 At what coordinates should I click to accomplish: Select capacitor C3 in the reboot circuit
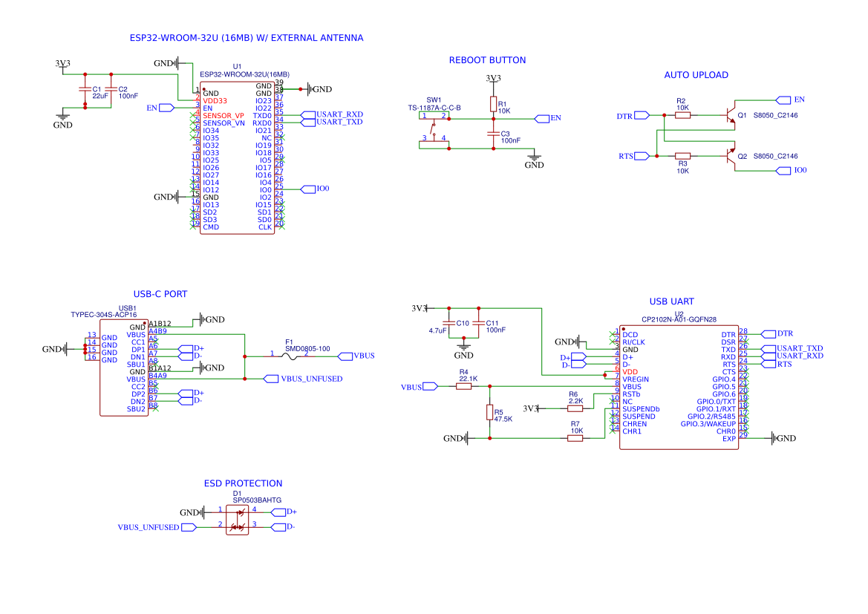[493, 134]
